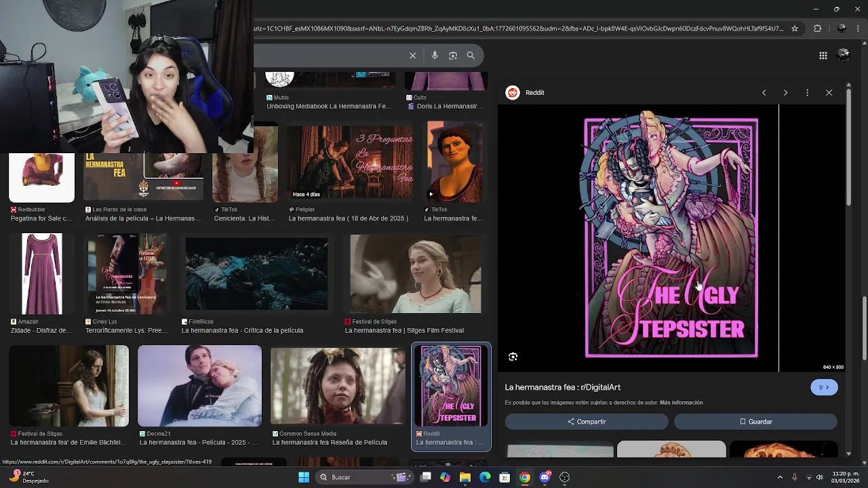Click the Ir button to visit page
This screenshot has height=488, width=868.
[x=824, y=387]
